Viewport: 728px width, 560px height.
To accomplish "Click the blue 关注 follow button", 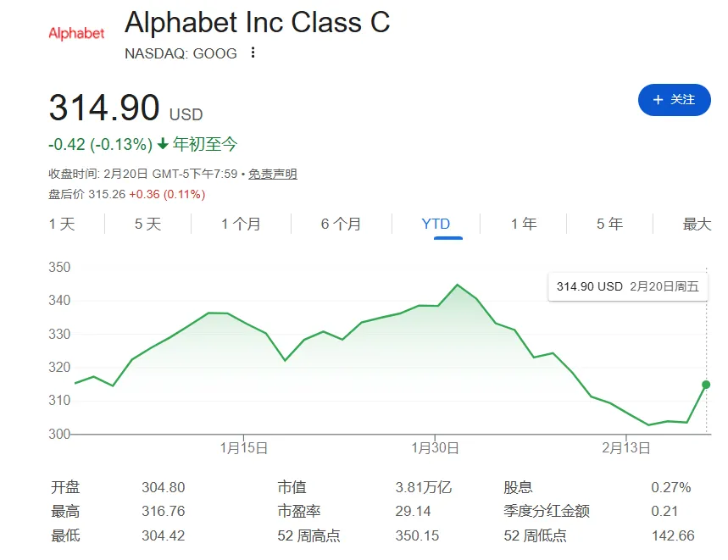I will pyautogui.click(x=674, y=100).
